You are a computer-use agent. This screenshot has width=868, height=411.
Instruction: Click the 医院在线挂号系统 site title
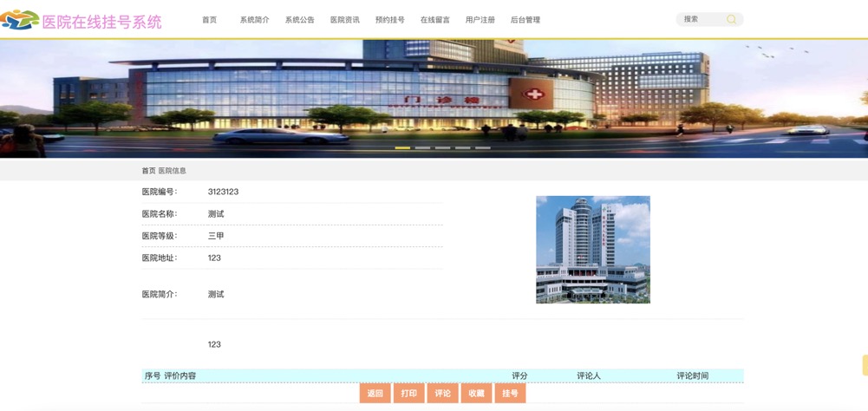click(x=101, y=22)
